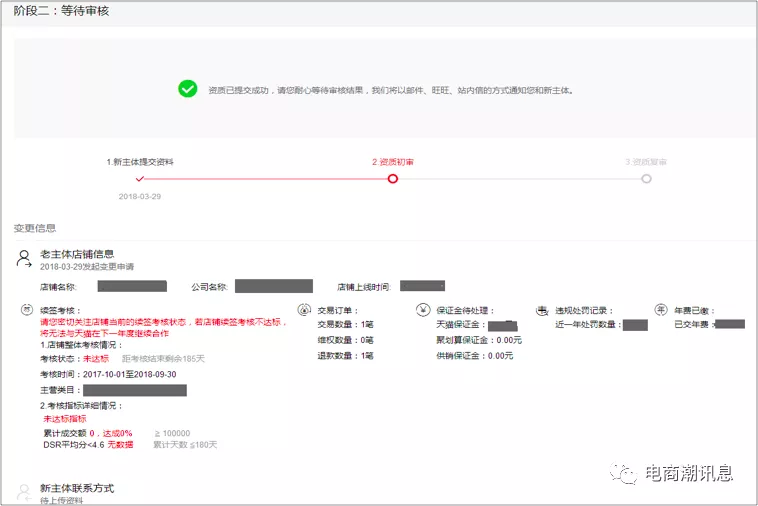The width and height of the screenshot is (758, 506).
Task: Click the 保证金待处理 yen icon
Action: 423,310
